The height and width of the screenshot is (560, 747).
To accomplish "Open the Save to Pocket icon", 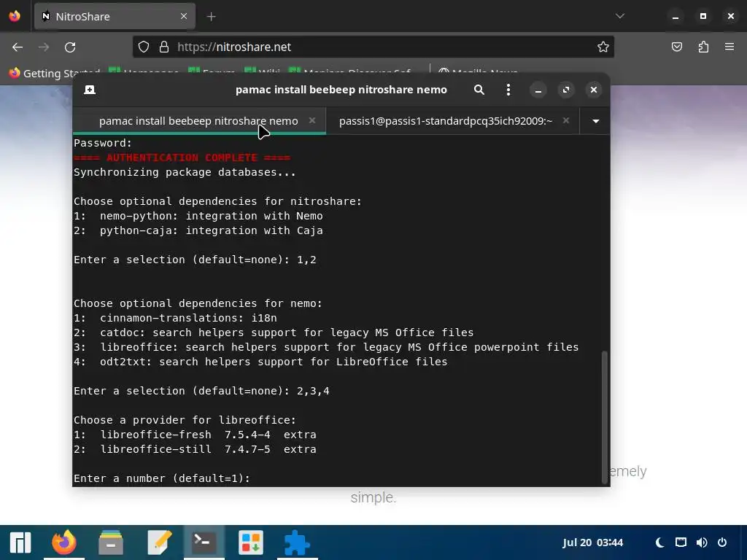I will click(676, 47).
